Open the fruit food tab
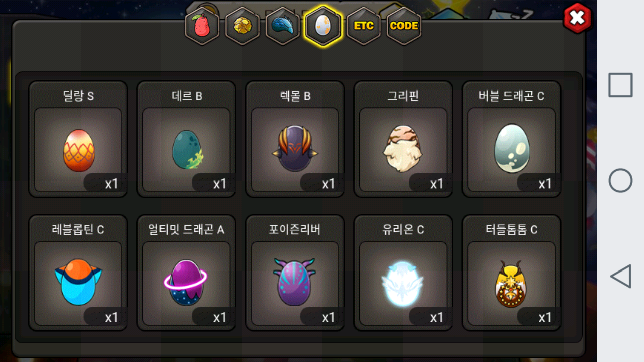 [202, 26]
